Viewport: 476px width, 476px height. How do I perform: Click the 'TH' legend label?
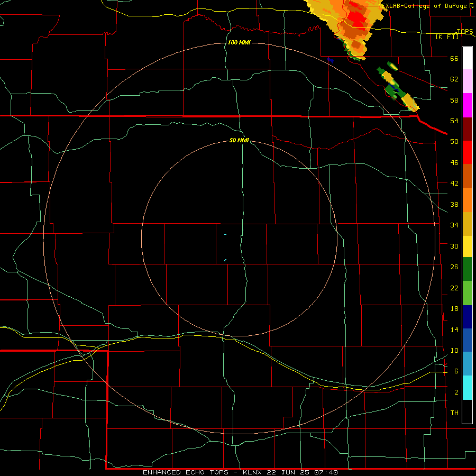tap(454, 413)
